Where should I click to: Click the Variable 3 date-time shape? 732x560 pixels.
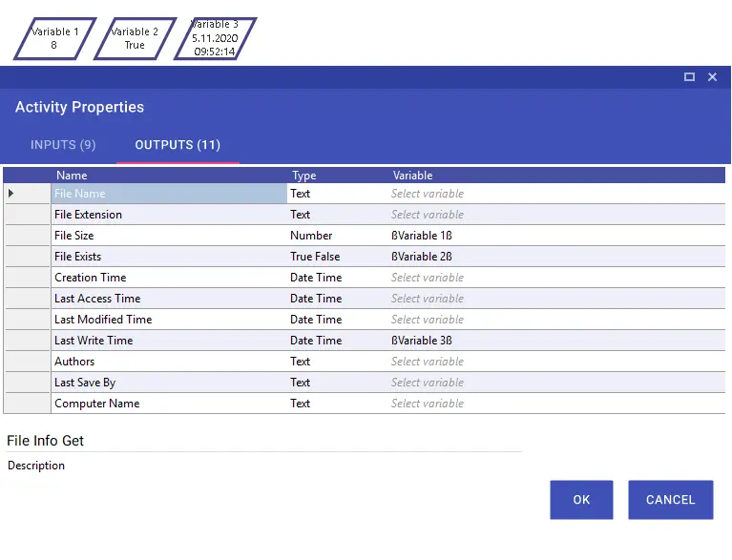point(216,39)
